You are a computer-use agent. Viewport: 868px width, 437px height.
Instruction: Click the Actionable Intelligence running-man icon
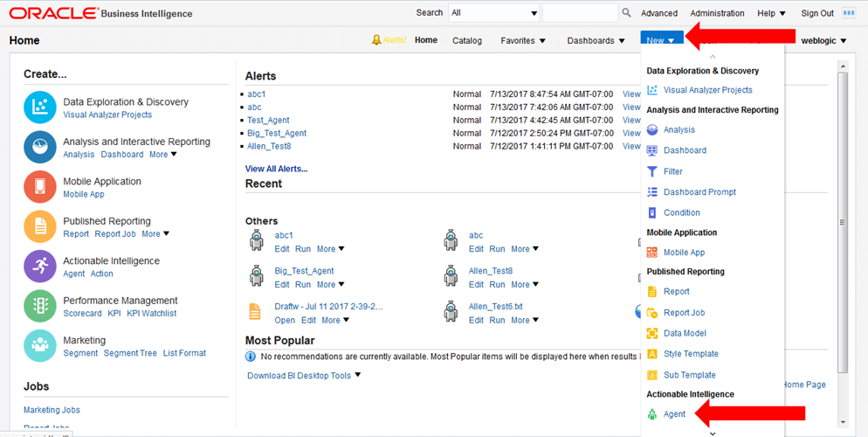pyautogui.click(x=40, y=267)
